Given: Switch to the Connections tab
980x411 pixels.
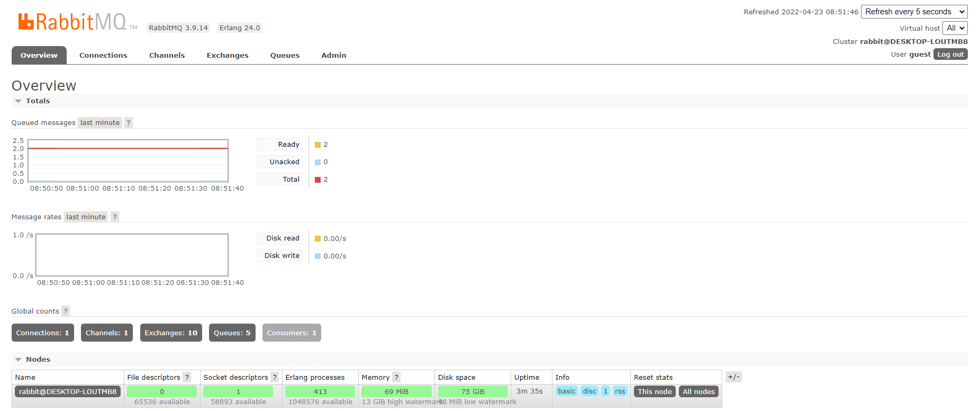Looking at the screenshot, I should (103, 55).
